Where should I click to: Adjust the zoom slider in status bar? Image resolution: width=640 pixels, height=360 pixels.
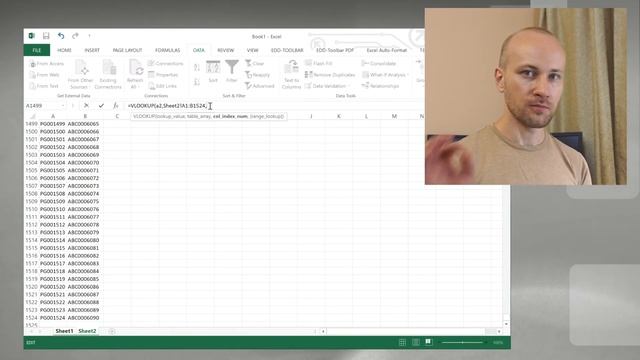[x=462, y=342]
